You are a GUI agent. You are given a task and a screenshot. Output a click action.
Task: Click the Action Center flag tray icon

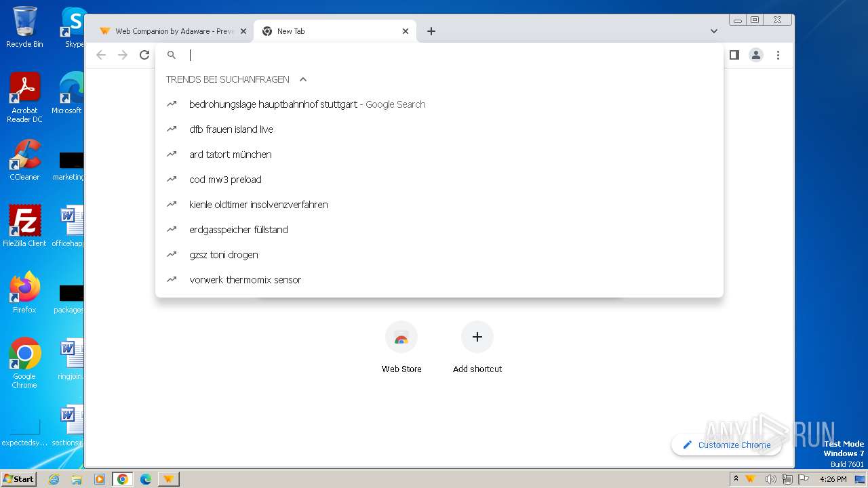click(802, 479)
